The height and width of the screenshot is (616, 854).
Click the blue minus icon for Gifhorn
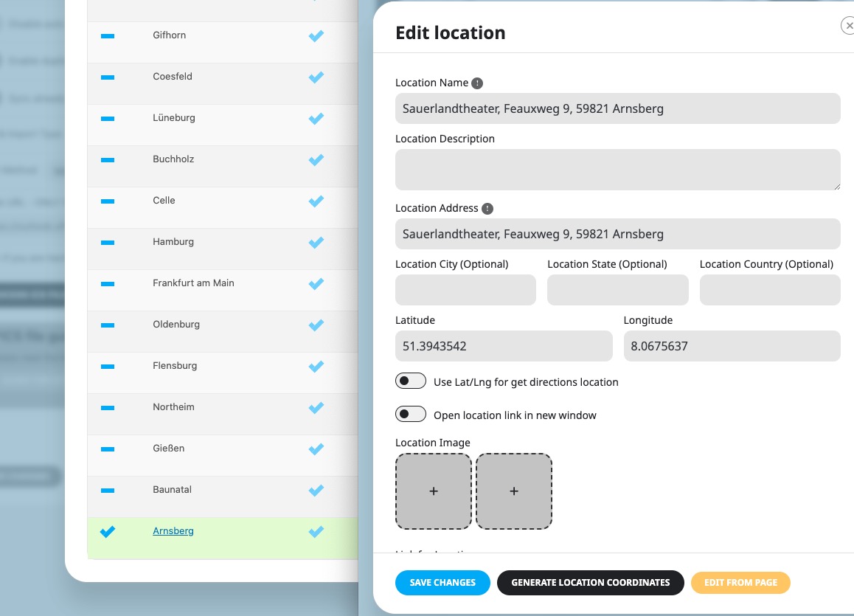click(x=108, y=36)
